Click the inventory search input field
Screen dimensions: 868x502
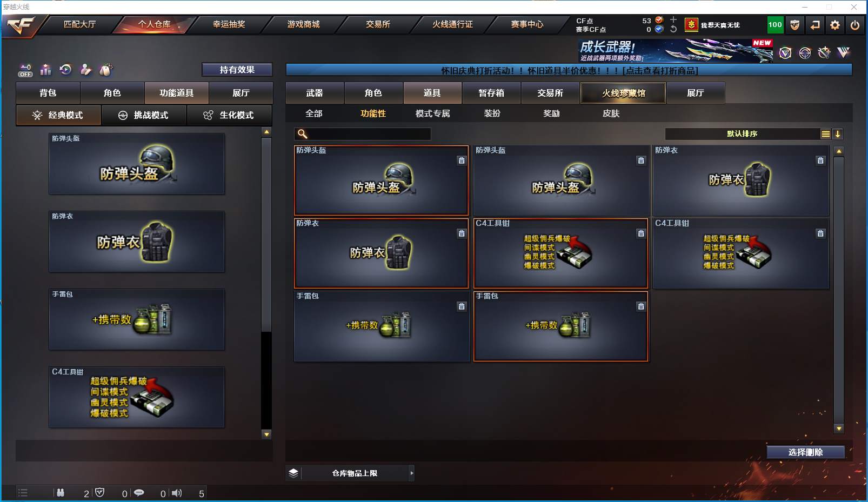pyautogui.click(x=363, y=134)
